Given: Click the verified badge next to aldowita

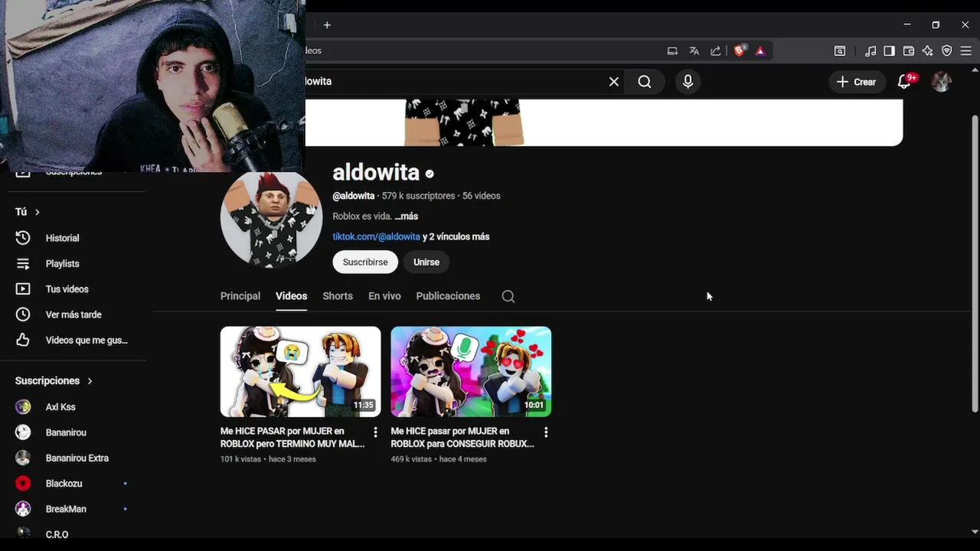Looking at the screenshot, I should coord(430,174).
